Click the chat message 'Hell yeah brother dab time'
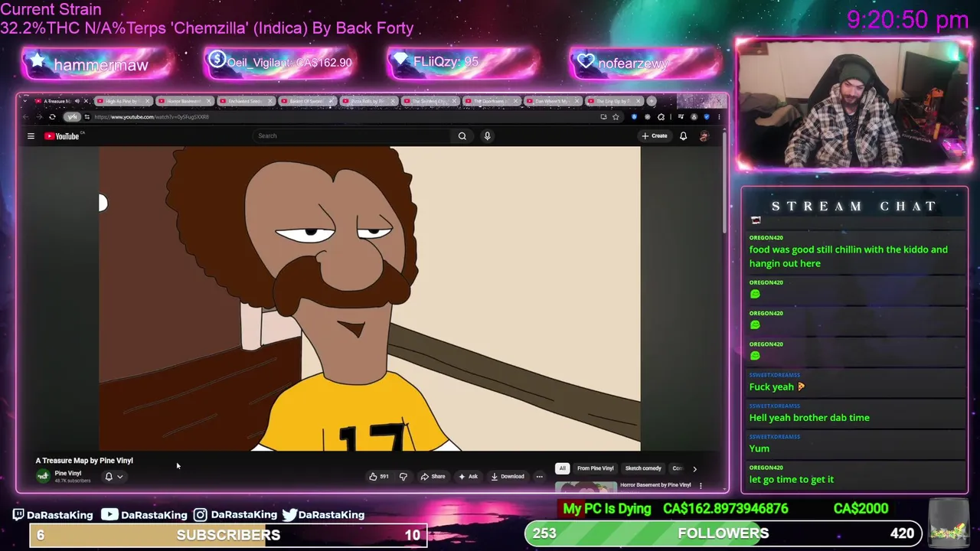 [x=809, y=418]
